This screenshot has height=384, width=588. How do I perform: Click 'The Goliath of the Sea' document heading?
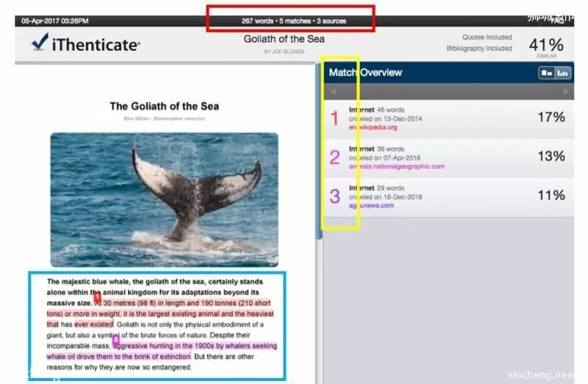[x=164, y=106]
